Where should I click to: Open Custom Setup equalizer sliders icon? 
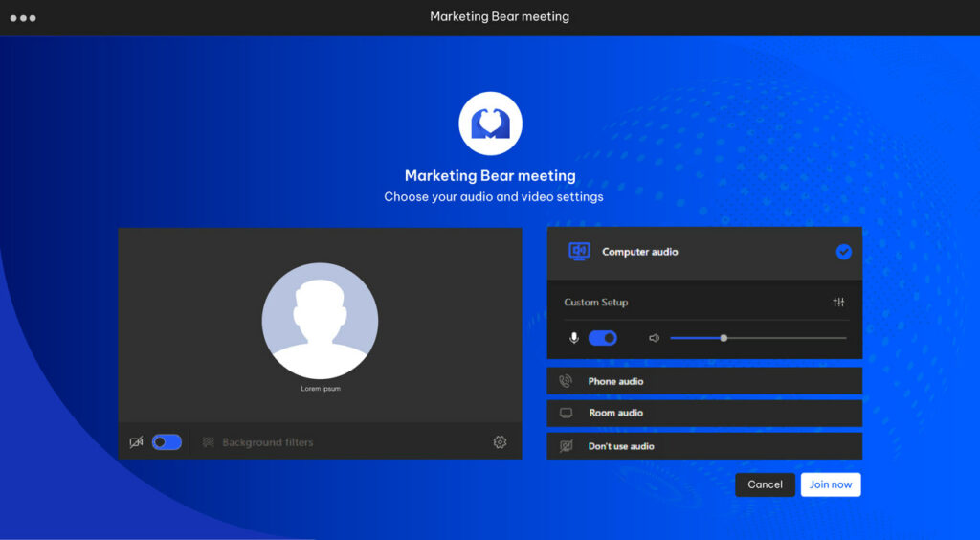[x=838, y=303]
